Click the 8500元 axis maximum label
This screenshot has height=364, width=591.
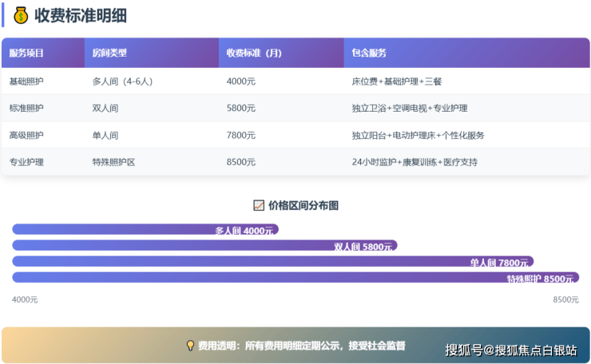tap(565, 299)
